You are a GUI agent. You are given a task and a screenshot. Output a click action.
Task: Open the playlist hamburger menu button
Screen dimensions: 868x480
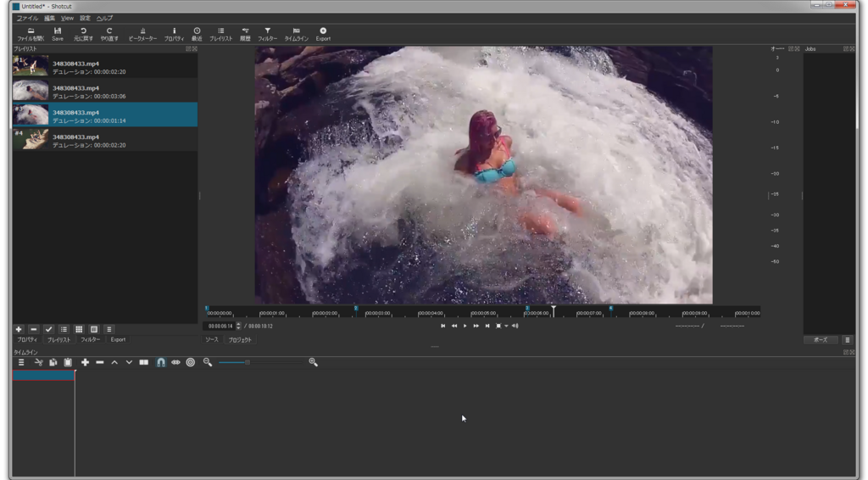[109, 329]
